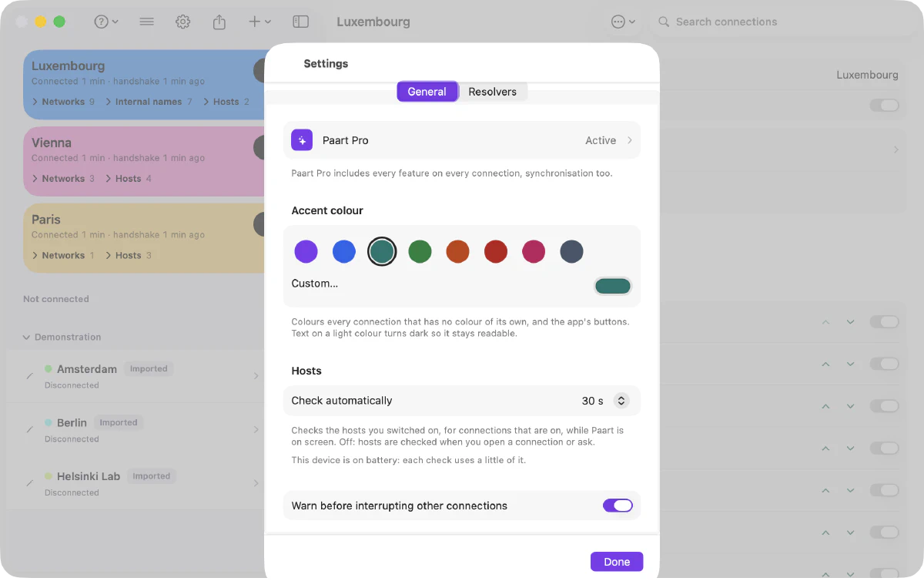This screenshot has width=924, height=588.
Task: Toggle the sidebar layout icon
Action: coord(301,22)
